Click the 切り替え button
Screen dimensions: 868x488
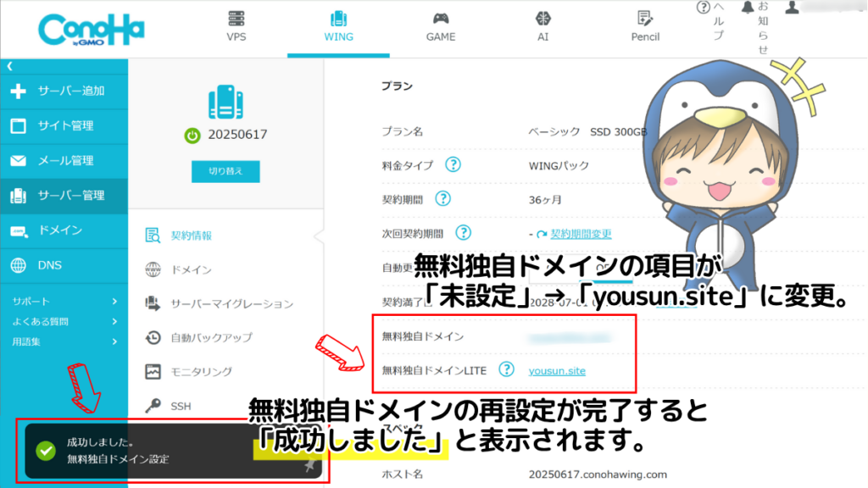(225, 171)
